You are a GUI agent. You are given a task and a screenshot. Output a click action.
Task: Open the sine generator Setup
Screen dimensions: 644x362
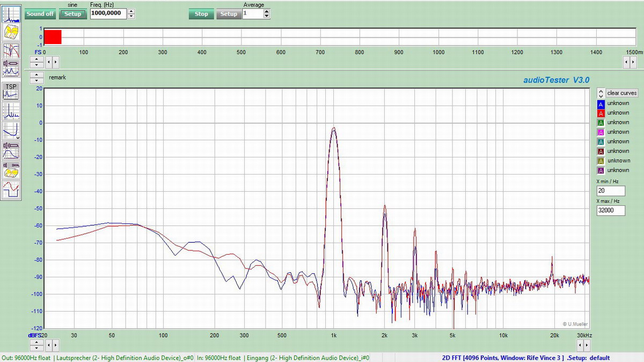coord(72,14)
